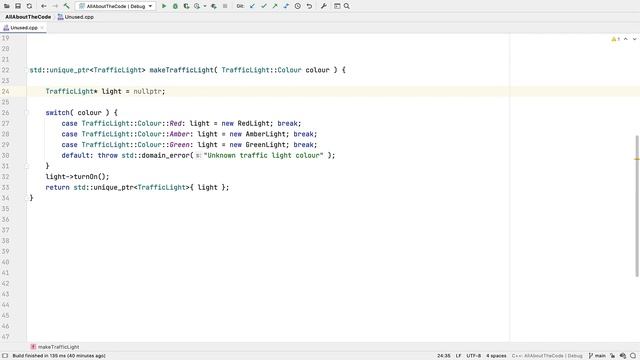Open indentation settings 4 spaces

coord(496,356)
